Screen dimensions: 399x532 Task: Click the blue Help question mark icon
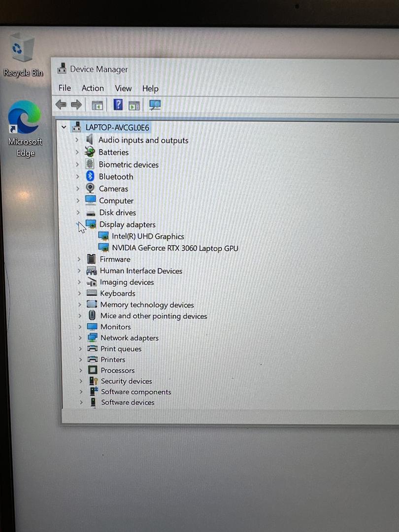[x=118, y=104]
